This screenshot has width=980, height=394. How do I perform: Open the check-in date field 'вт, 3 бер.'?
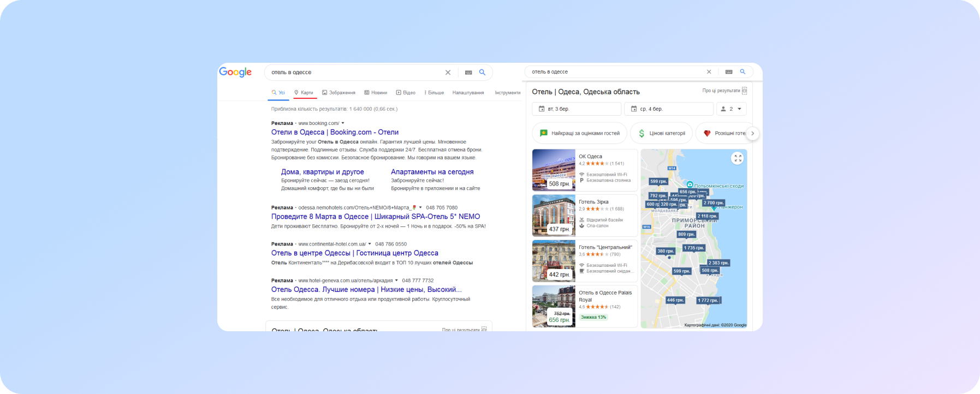click(577, 109)
